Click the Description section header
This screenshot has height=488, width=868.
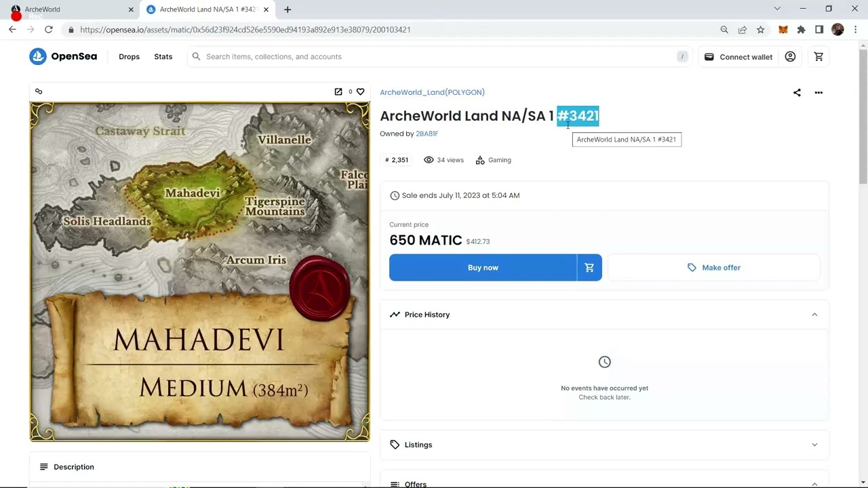(x=200, y=467)
